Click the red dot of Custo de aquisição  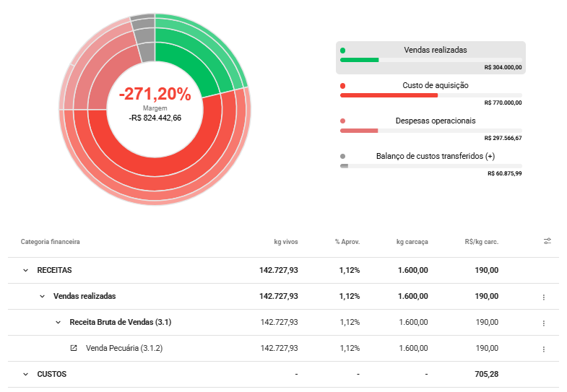(x=343, y=86)
